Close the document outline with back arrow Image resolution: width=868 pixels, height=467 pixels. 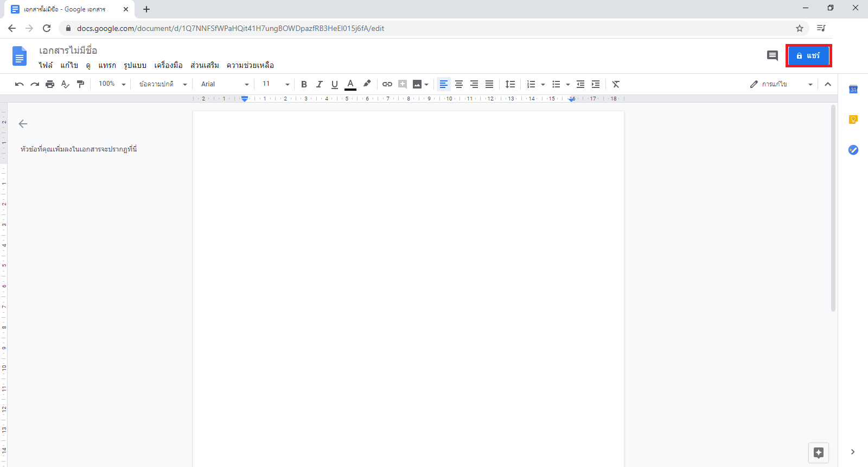pyautogui.click(x=23, y=124)
